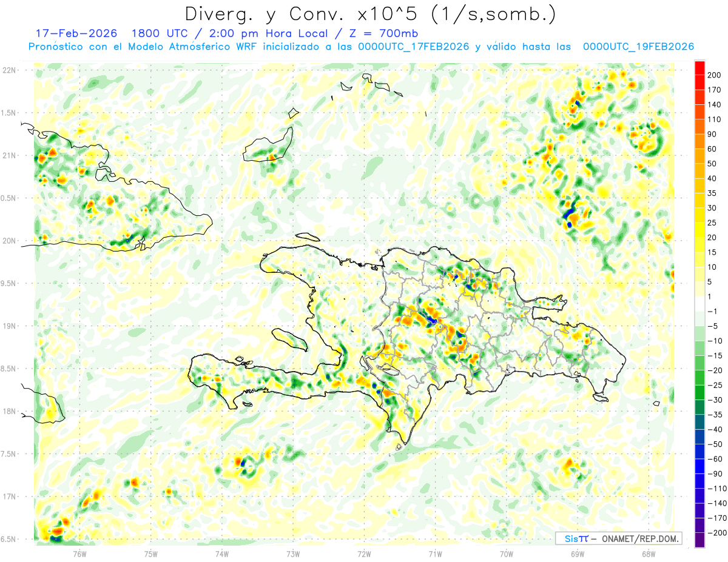
Task: Click the '-40' color scale label
Action: pyautogui.click(x=716, y=430)
